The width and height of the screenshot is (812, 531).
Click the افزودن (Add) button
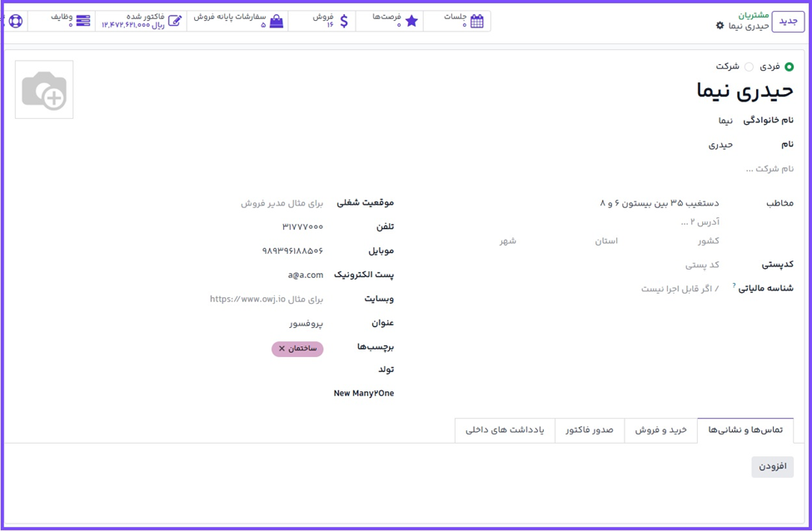click(772, 467)
